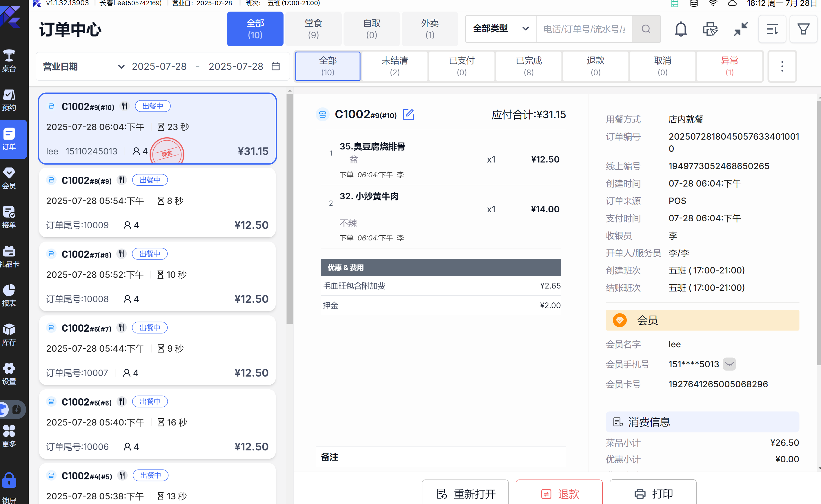Click the details panel right scrollbar

click(819, 233)
